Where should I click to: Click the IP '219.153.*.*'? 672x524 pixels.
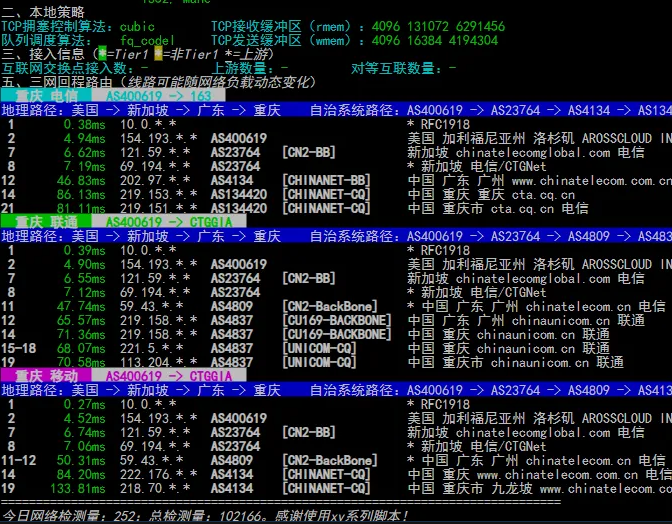[159, 195]
